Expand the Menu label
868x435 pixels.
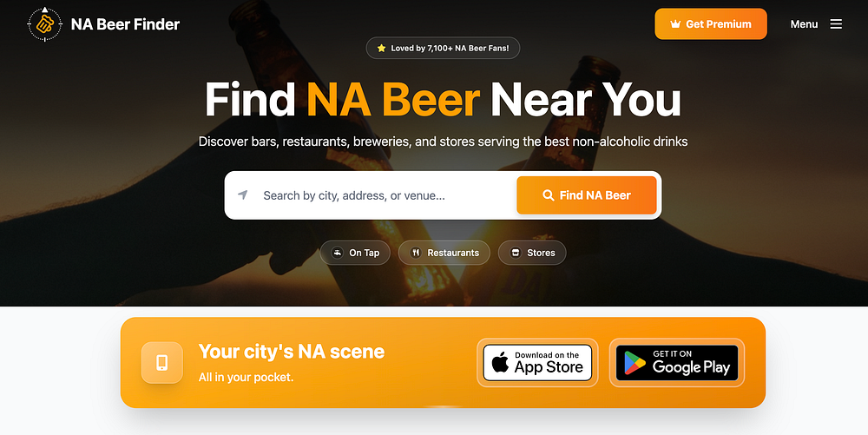pos(804,24)
